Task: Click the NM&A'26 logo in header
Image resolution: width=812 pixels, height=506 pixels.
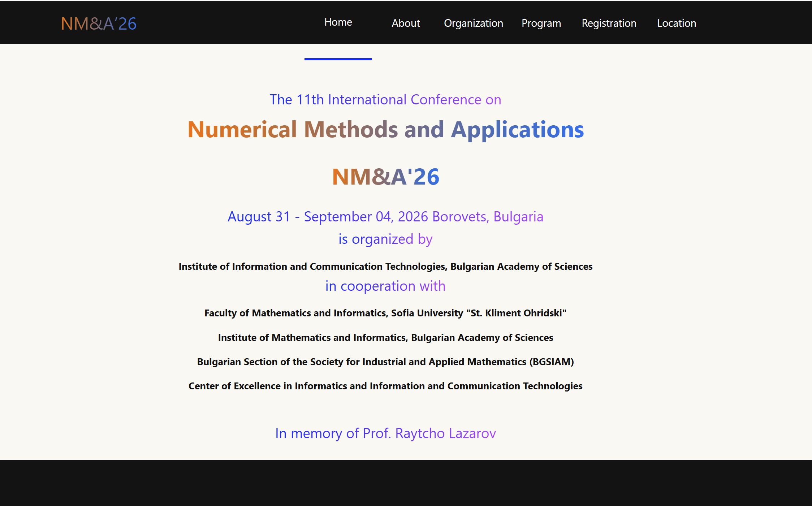Action: click(x=99, y=24)
